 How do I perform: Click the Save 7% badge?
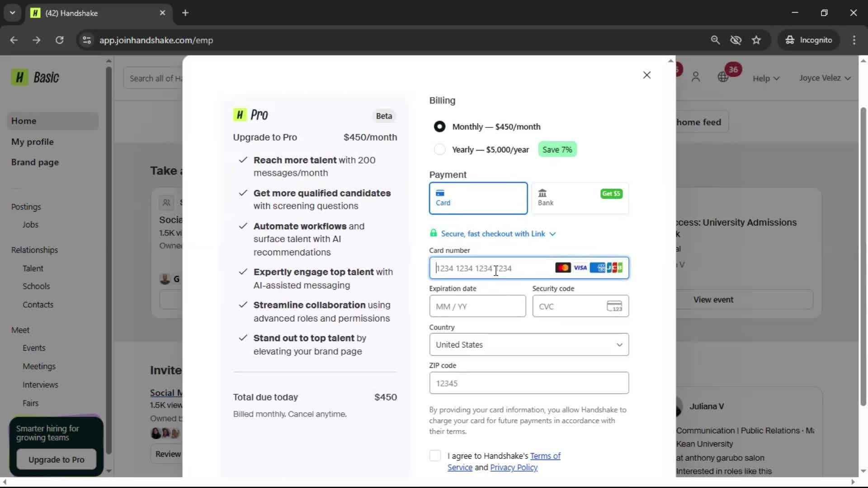coord(557,150)
